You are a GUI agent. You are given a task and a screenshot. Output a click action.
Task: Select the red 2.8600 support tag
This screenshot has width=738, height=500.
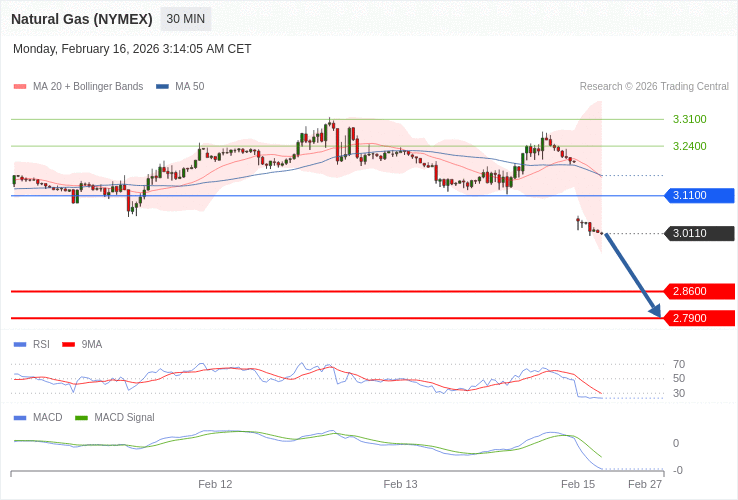coord(699,291)
